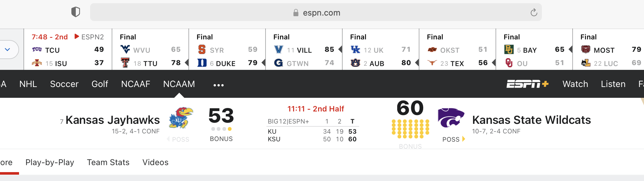Click the Villanova logo in the scoreboard
This screenshot has height=181, width=644.
tap(279, 50)
